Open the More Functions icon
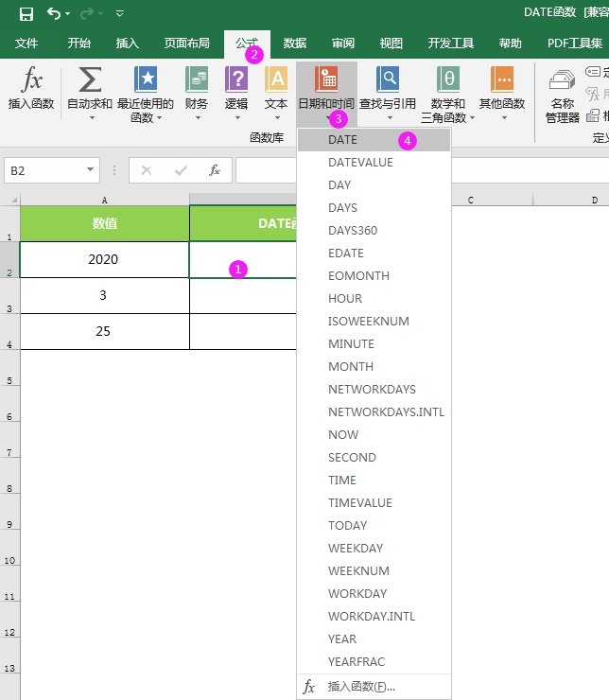The image size is (609, 700). [x=502, y=79]
